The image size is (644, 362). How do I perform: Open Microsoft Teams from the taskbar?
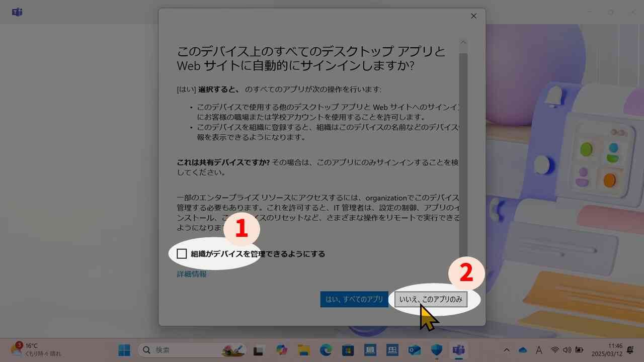pyautogui.click(x=458, y=350)
